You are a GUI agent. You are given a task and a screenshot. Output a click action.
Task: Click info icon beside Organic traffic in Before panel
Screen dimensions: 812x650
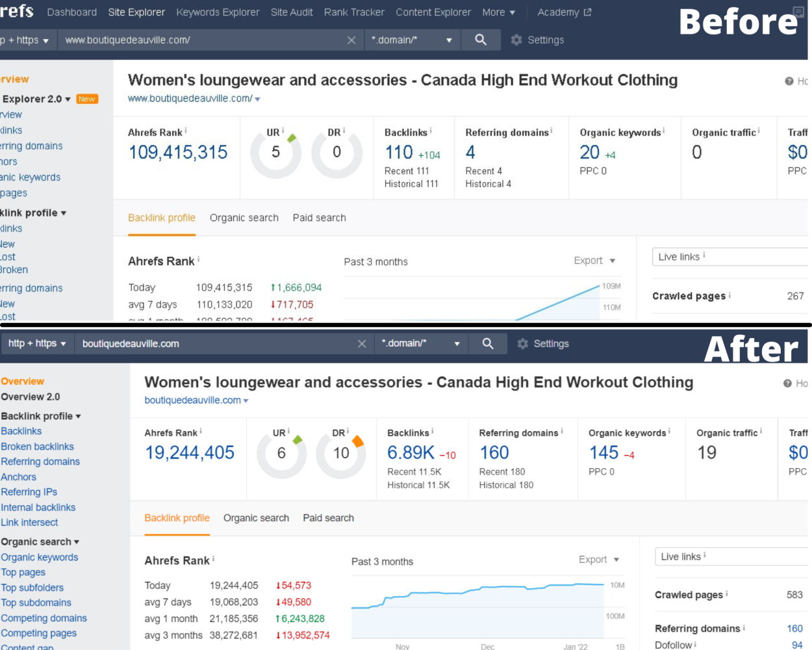point(759,131)
